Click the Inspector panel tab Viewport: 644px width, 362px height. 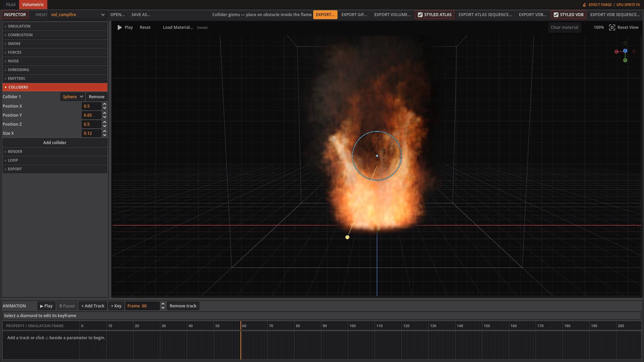tap(15, 15)
